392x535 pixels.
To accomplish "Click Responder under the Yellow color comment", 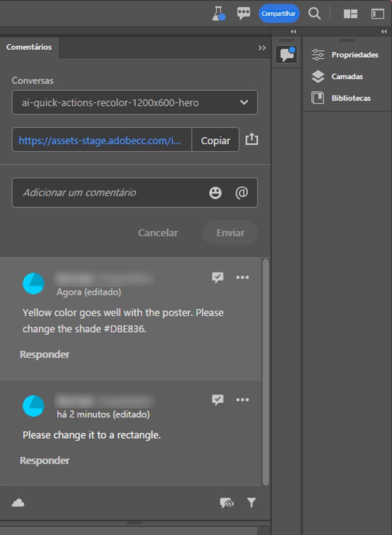I will click(45, 354).
